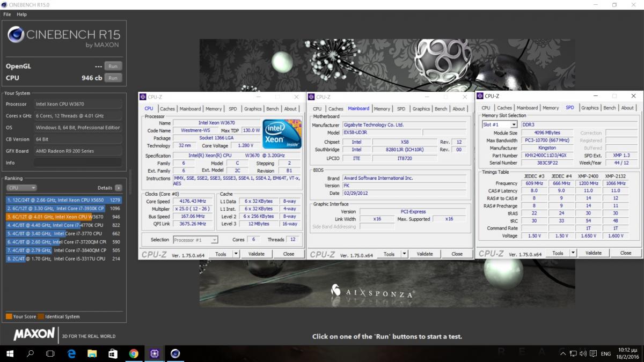Select SPD tab in the Mainboard CPU-Z window
The height and width of the screenshot is (362, 644).
click(401, 109)
